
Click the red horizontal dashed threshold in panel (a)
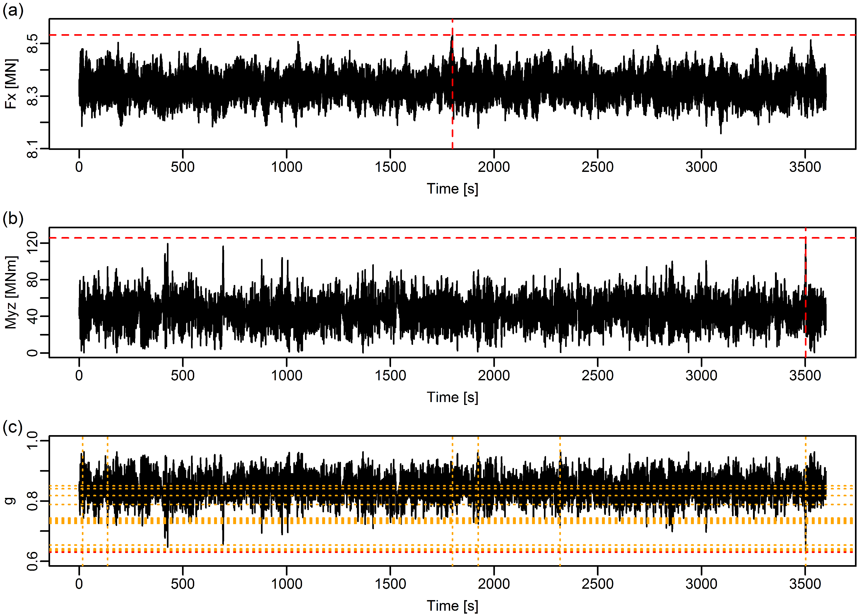click(452, 35)
